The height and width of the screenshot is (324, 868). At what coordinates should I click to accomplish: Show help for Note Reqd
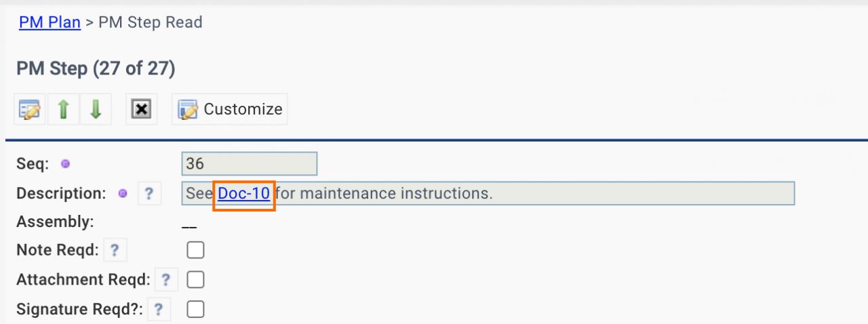point(115,250)
